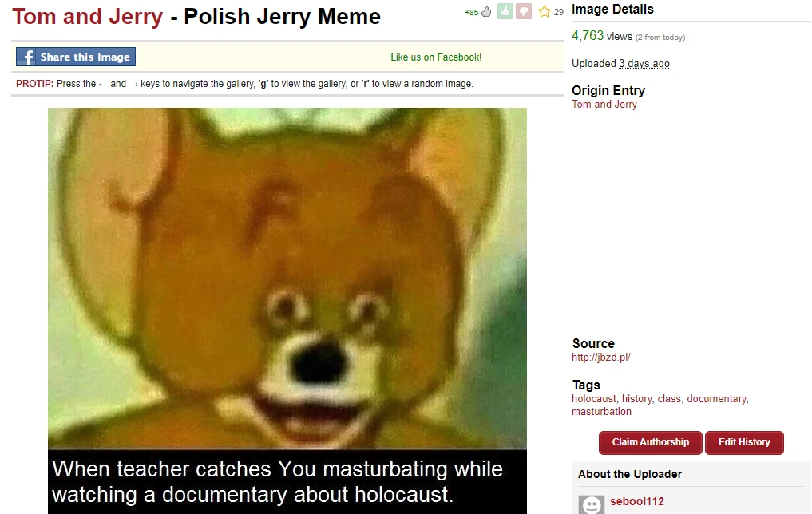Click the green thumbs-up upvote icon

[505, 11]
